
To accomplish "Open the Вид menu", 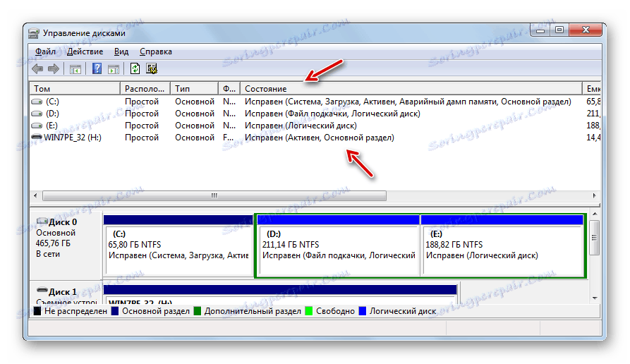I will click(x=121, y=51).
